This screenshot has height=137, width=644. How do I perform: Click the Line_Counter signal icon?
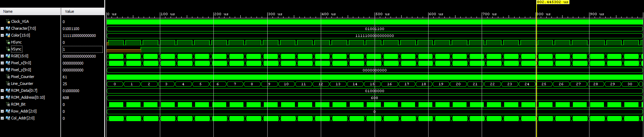tap(8, 84)
